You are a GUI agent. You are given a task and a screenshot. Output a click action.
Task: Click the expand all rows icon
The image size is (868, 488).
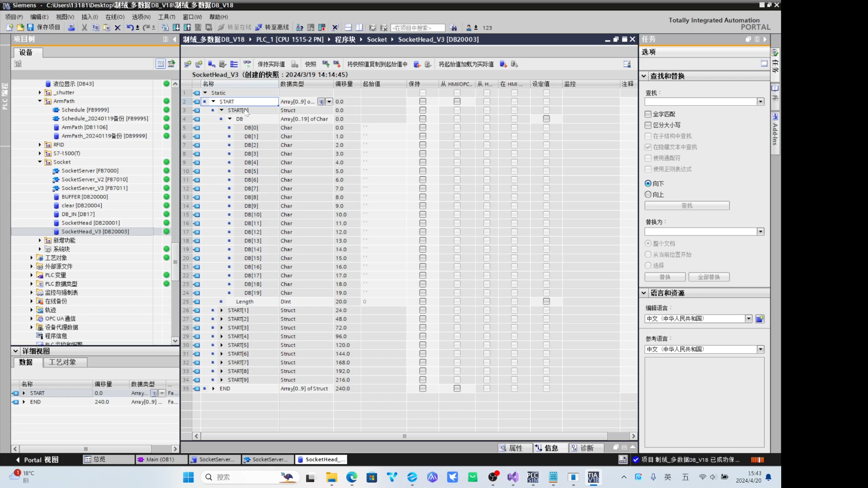click(234, 64)
